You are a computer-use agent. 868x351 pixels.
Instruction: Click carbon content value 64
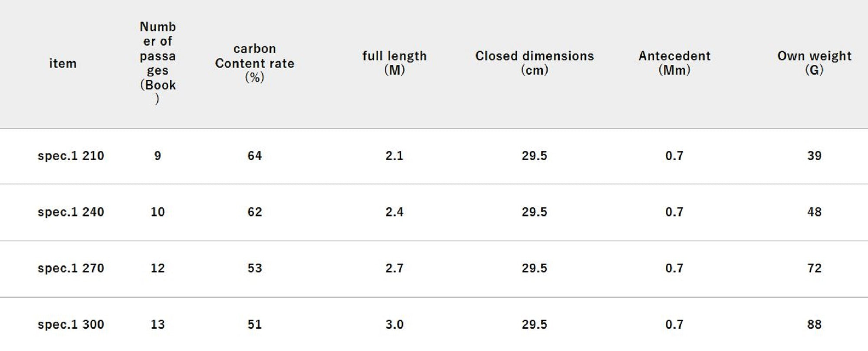click(x=255, y=156)
